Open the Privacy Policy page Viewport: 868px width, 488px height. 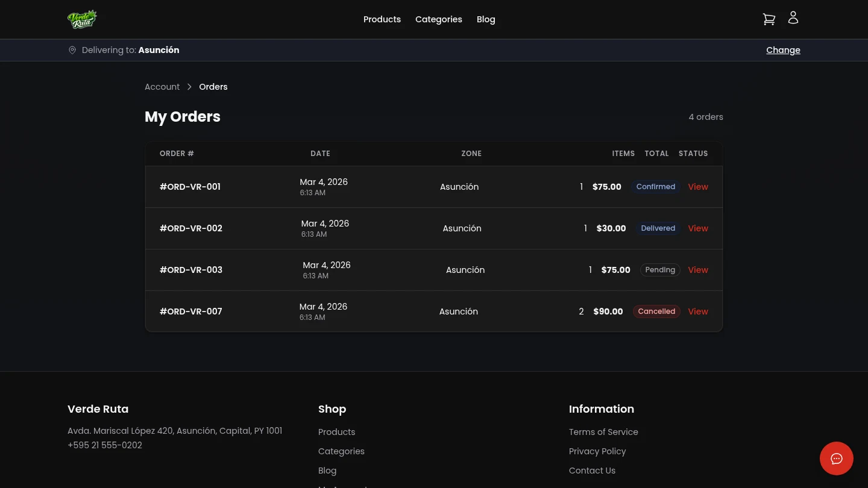coord(597,451)
